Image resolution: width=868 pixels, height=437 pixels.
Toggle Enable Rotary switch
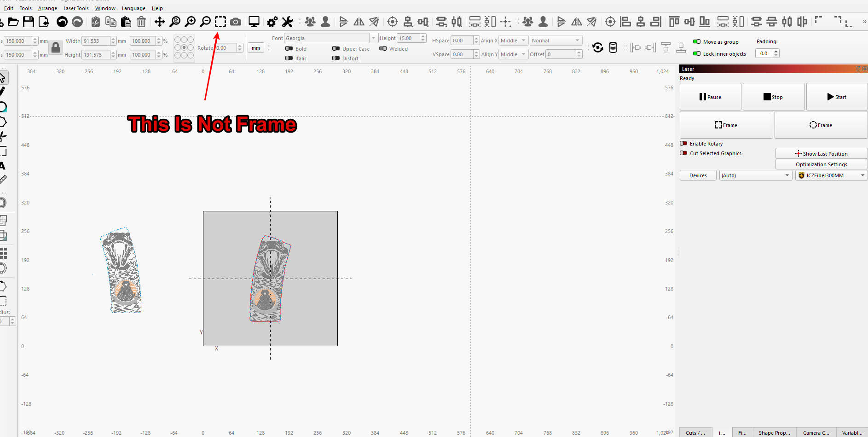684,144
